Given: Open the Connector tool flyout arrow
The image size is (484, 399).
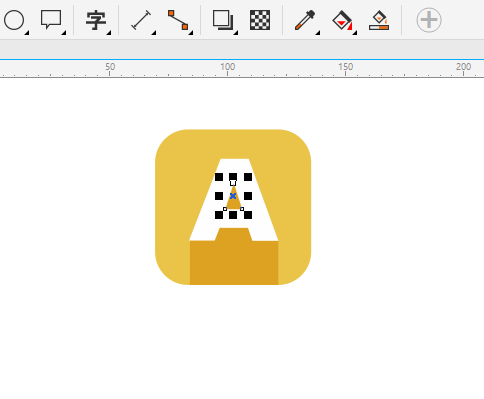Looking at the screenshot, I should point(191,33).
